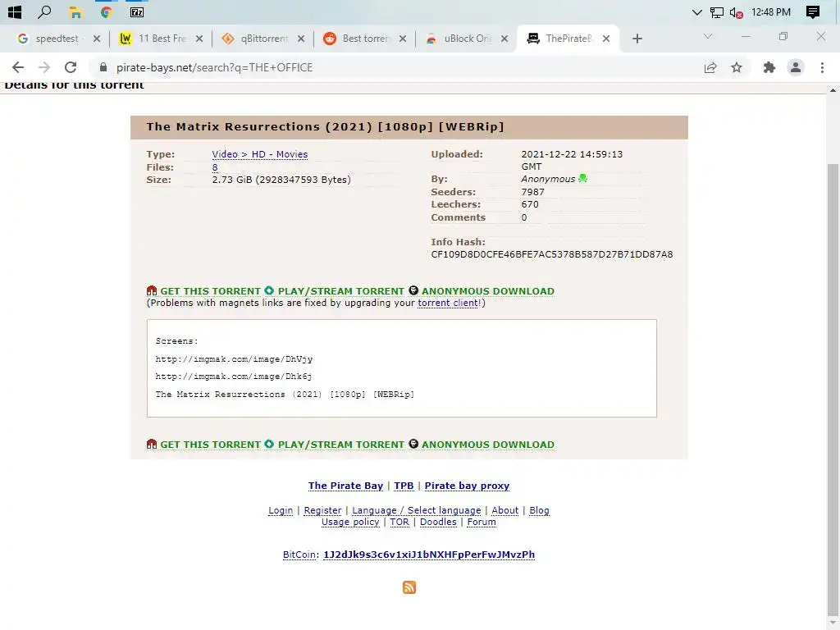Open the Blog link
The height and width of the screenshot is (630, 840).
tap(540, 510)
